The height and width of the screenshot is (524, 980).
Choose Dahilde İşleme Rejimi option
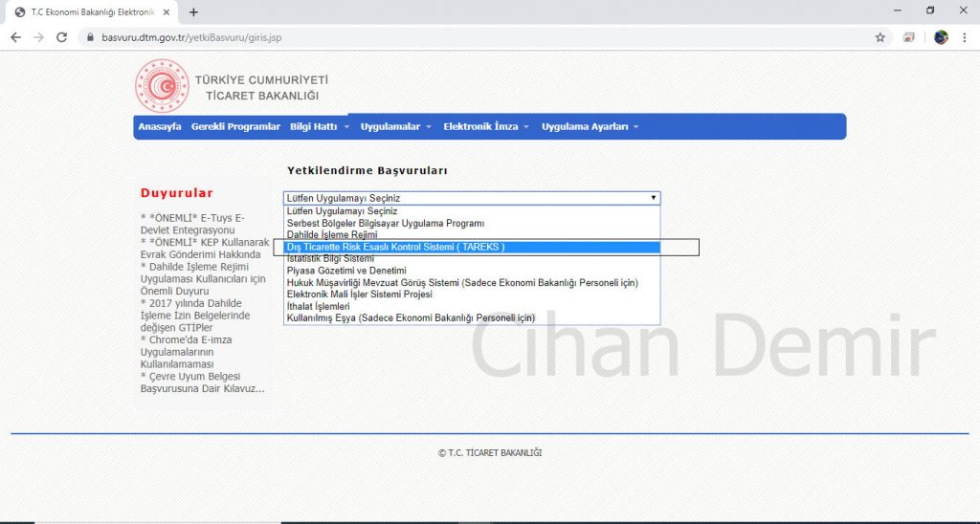coord(472,235)
